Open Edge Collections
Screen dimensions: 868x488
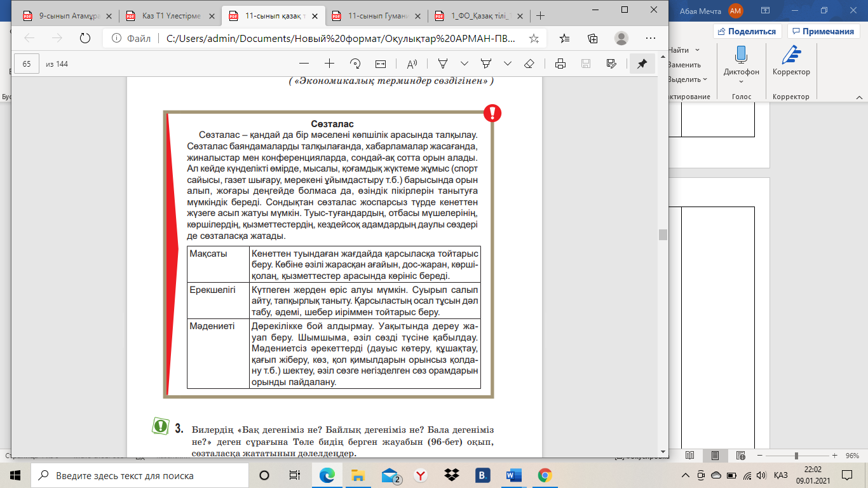click(593, 38)
